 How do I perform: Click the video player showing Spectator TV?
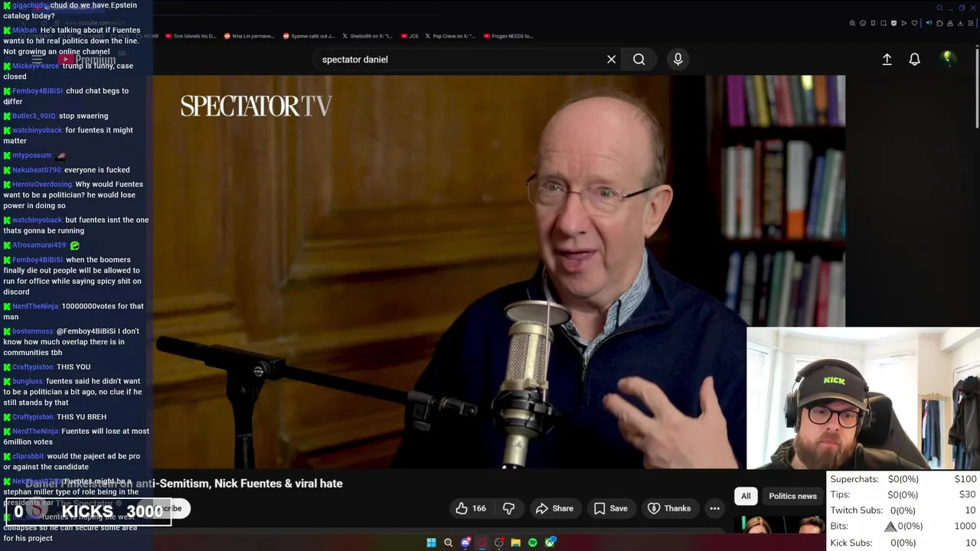pos(499,272)
